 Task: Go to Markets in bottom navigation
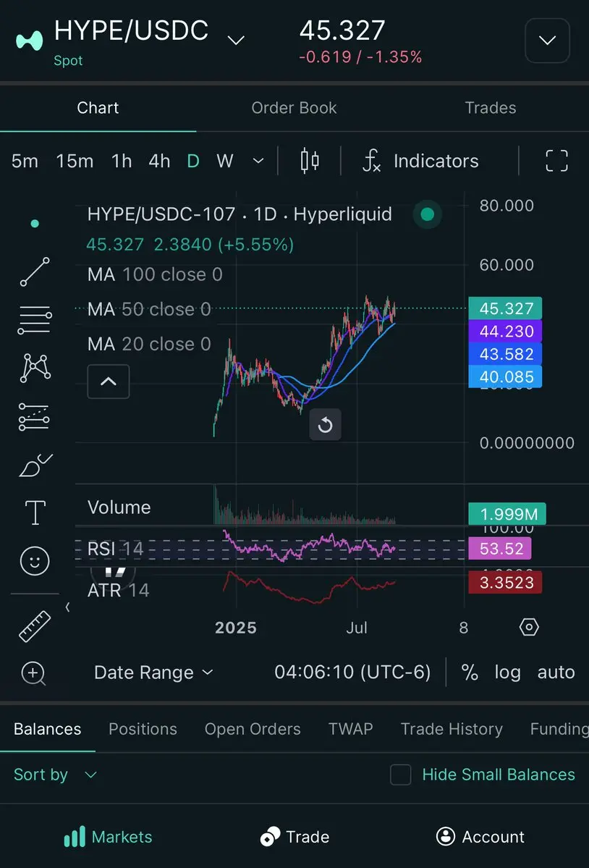point(109,836)
